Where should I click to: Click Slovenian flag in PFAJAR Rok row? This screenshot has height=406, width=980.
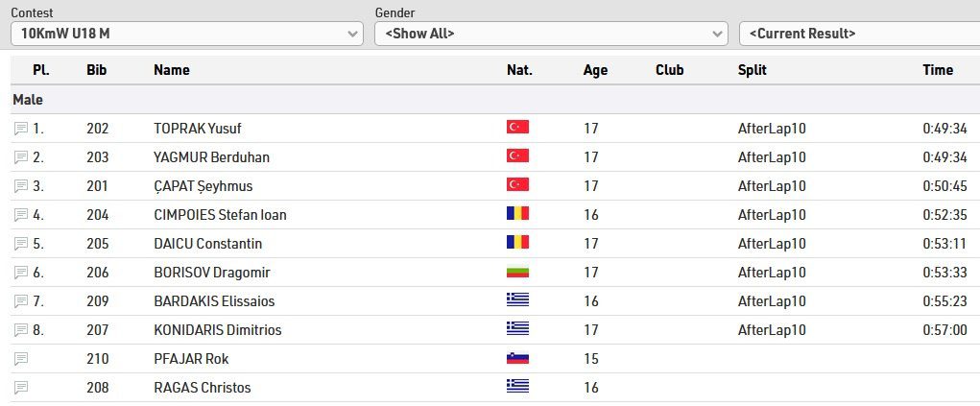(x=517, y=358)
